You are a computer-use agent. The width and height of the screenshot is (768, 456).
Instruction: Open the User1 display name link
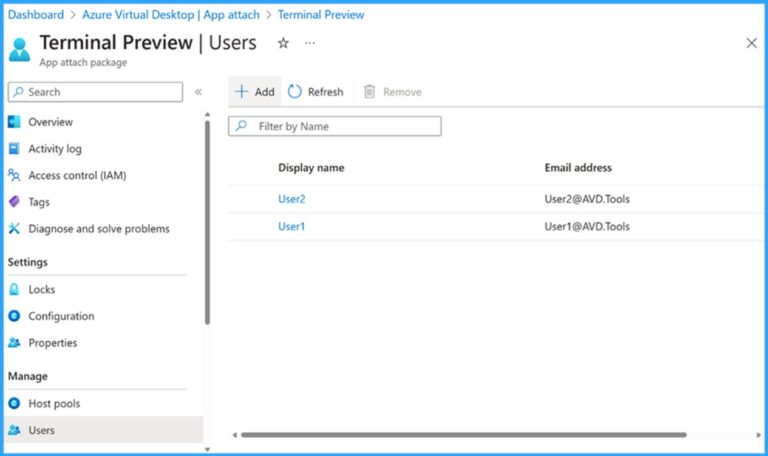pos(292,226)
